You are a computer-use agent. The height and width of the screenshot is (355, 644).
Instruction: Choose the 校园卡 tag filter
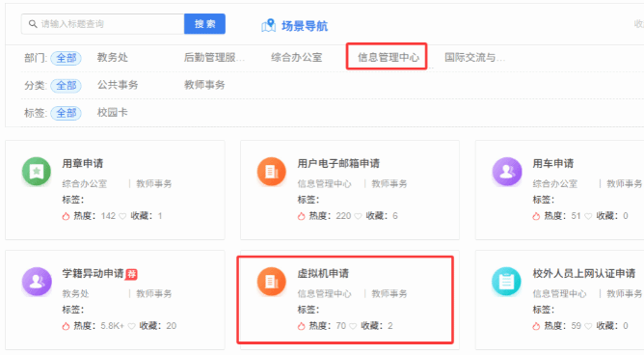pos(113,112)
